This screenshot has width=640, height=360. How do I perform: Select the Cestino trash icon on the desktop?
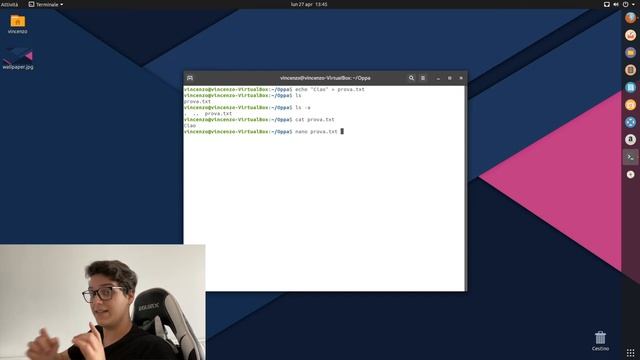point(600,341)
